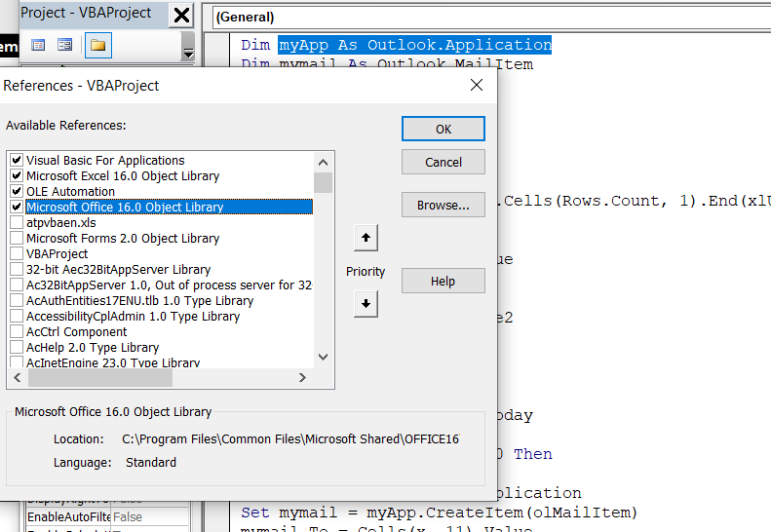The height and width of the screenshot is (532, 771).
Task: Select 'Microsoft Forms 2.0 Object Library' entry
Action: point(123,239)
